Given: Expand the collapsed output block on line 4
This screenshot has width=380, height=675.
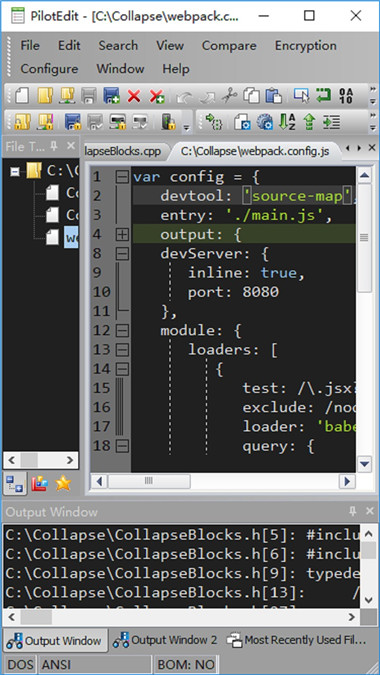Looking at the screenshot, I should pyautogui.click(x=122, y=235).
